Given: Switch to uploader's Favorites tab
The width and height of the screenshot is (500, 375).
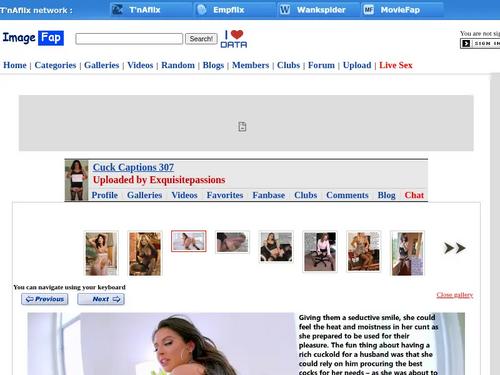Looking at the screenshot, I should [225, 195].
